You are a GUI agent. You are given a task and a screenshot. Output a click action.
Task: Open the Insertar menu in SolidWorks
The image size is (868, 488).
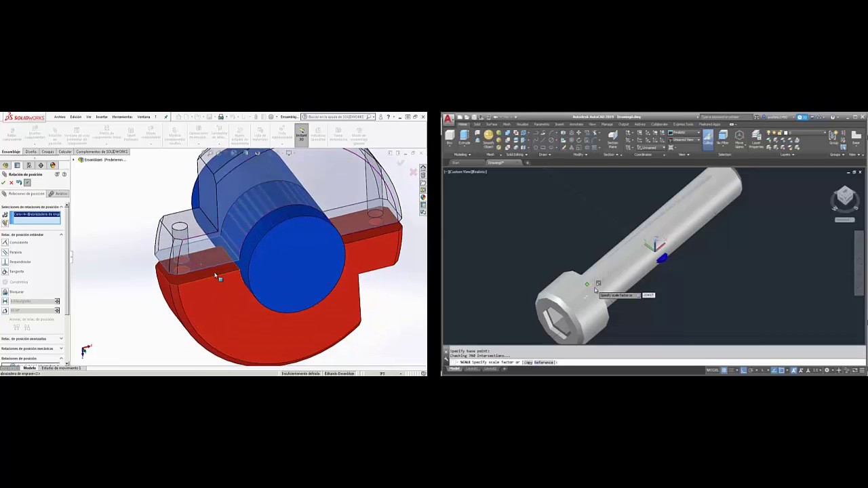coord(102,117)
